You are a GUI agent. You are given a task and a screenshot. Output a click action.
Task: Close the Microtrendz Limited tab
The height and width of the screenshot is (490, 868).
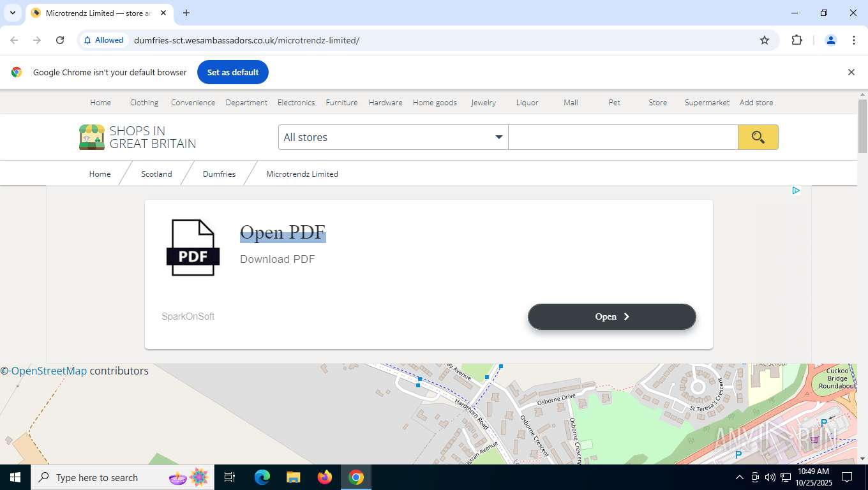click(163, 13)
